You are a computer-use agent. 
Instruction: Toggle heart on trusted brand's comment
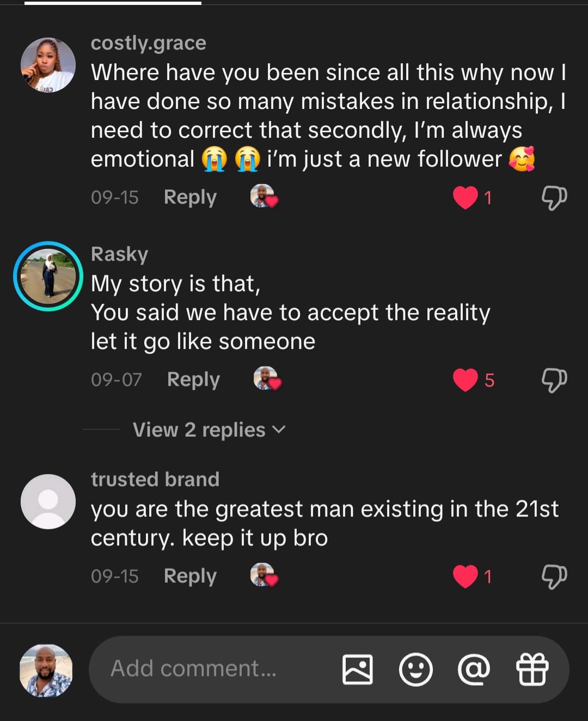coord(465,576)
